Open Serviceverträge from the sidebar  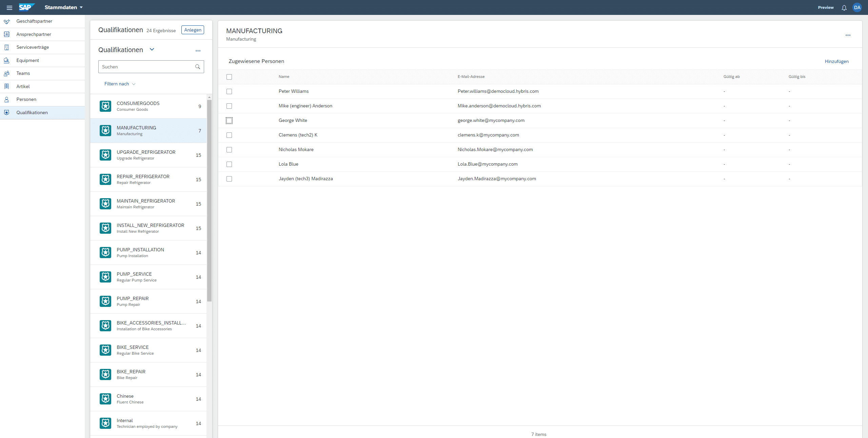(x=33, y=47)
